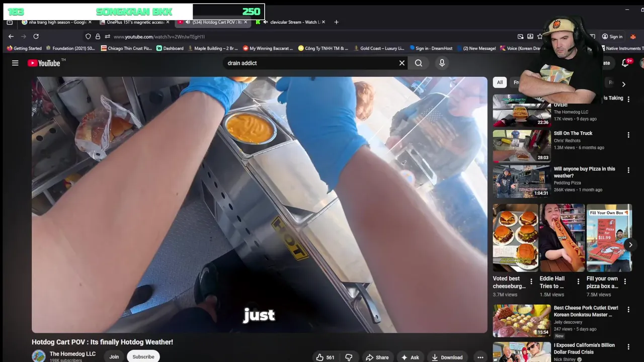Dislike the video with thumbs down

point(349,357)
